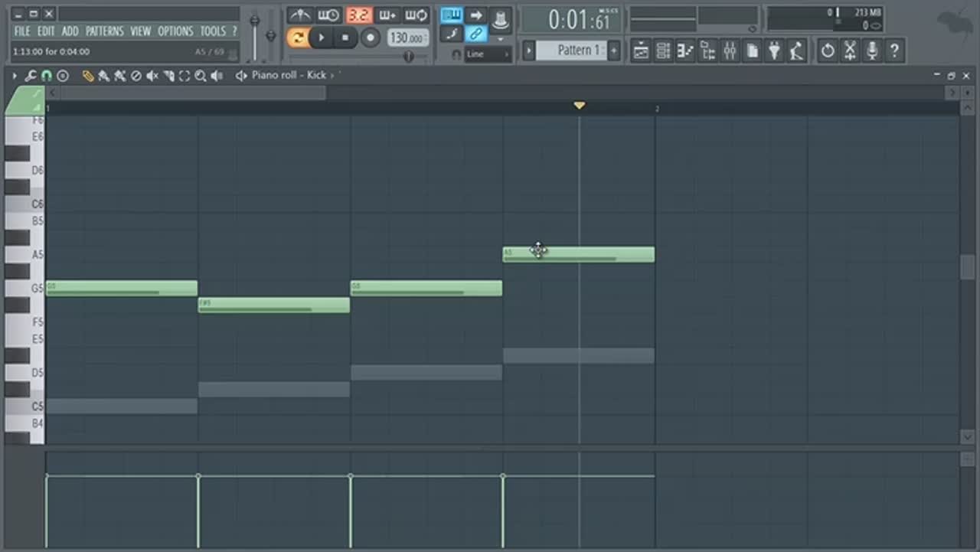Screen dimensions: 980x552
Task: Open piano roll wrench tools icon
Action: [x=31, y=76]
